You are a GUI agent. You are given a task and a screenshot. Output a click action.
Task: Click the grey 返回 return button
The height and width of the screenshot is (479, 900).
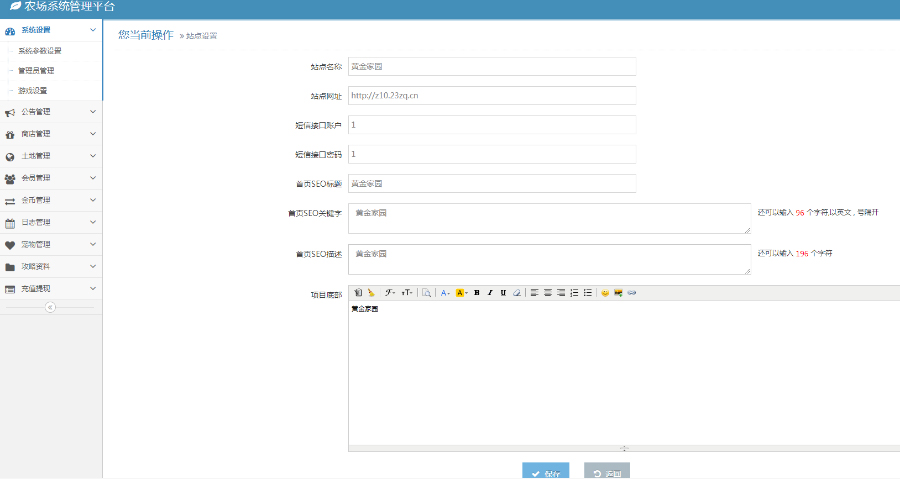click(607, 472)
